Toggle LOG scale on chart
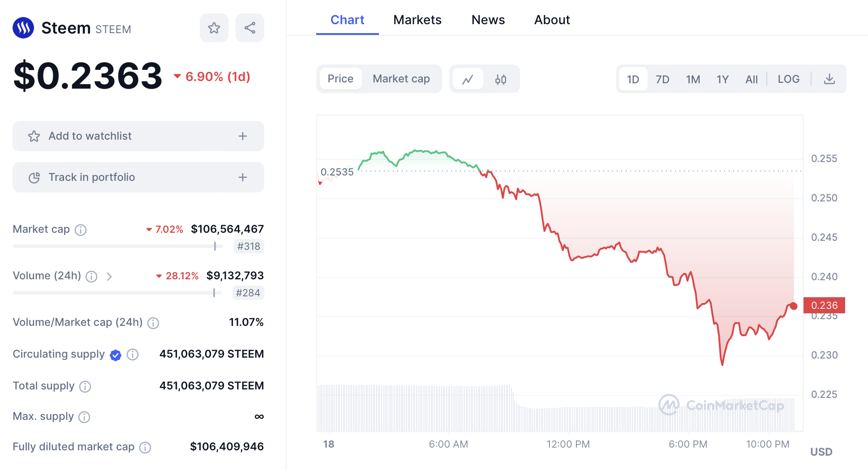Image resolution: width=868 pixels, height=470 pixels. point(788,79)
